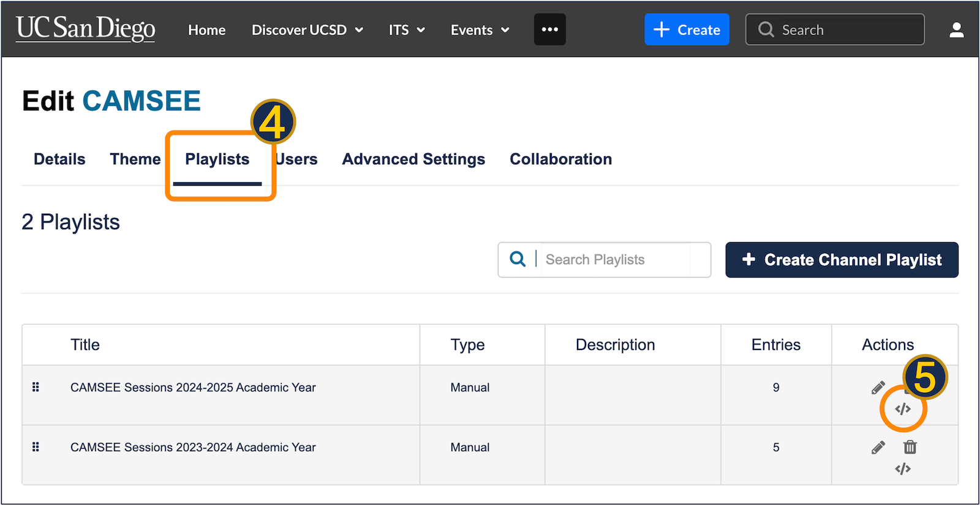This screenshot has width=980, height=505.
Task: Grab the drag handle of the 2023-2024 playlist
Action: pos(36,447)
